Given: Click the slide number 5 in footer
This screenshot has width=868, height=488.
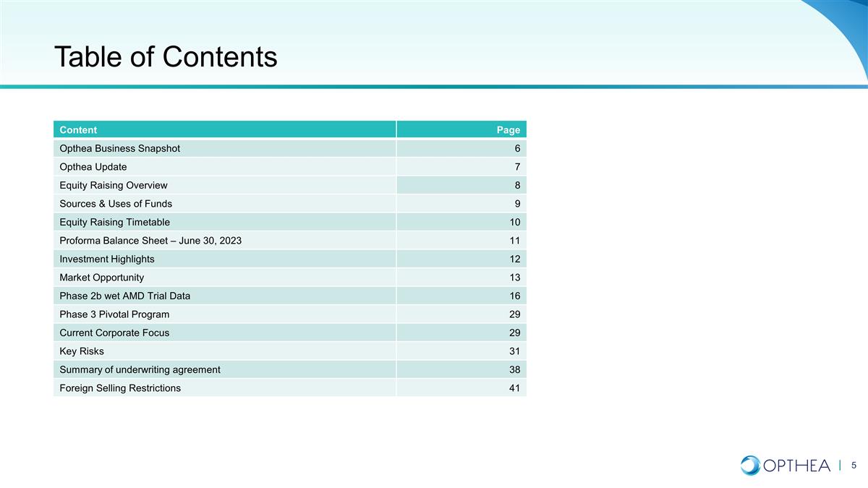Looking at the screenshot, I should pyautogui.click(x=854, y=465).
